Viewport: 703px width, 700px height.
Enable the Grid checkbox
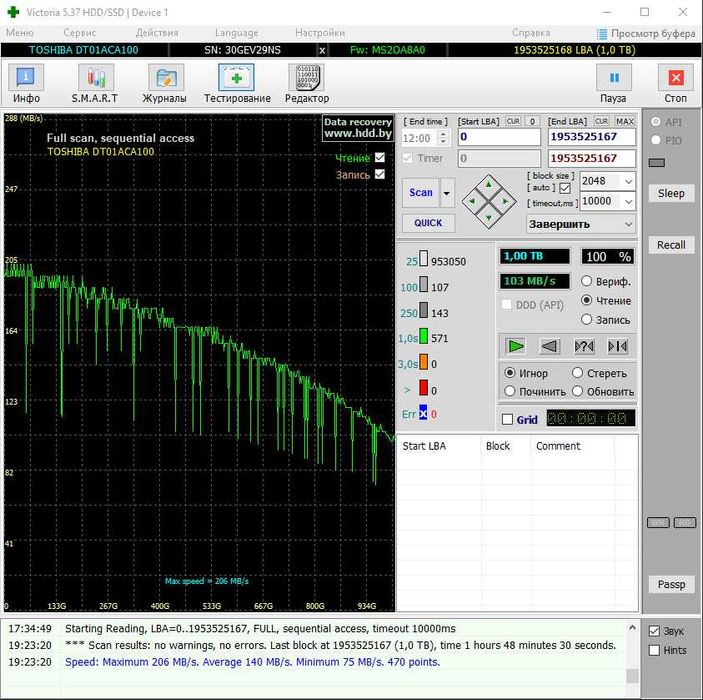coord(508,420)
